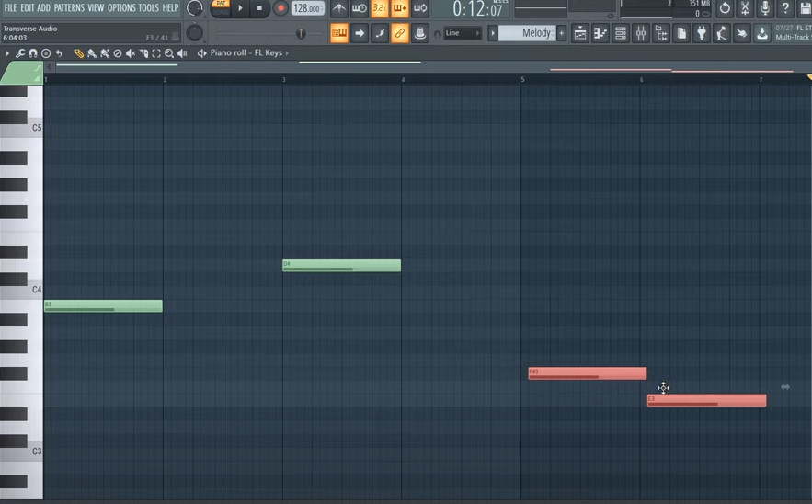Arm recording with the red record button
Screen dimensions: 812x504
tap(280, 8)
